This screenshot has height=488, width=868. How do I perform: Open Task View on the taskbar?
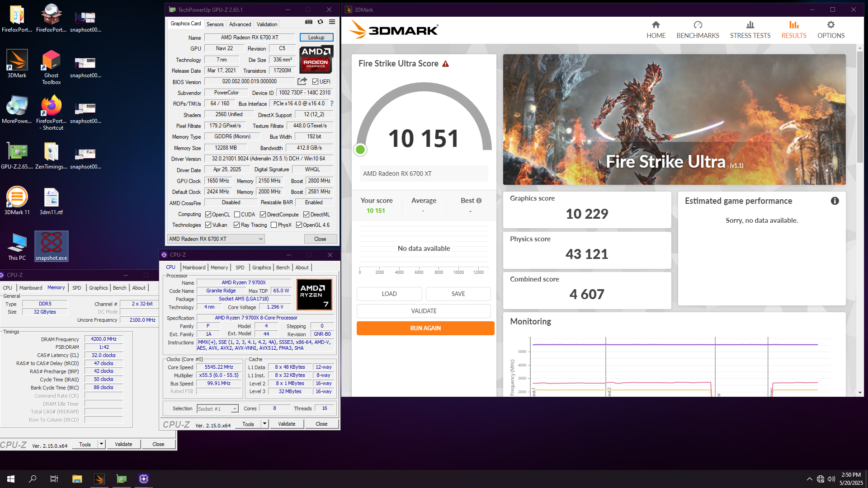[x=54, y=479]
